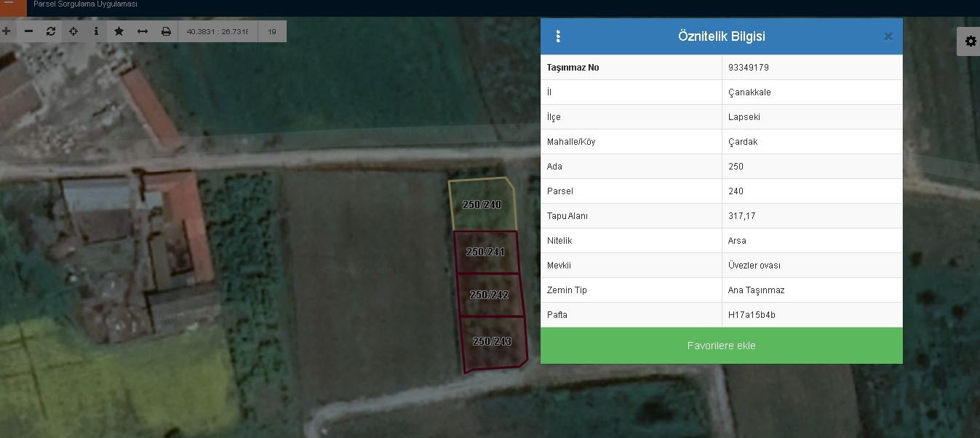
Task: Click the Favorilere ekle button
Action: pyautogui.click(x=721, y=346)
